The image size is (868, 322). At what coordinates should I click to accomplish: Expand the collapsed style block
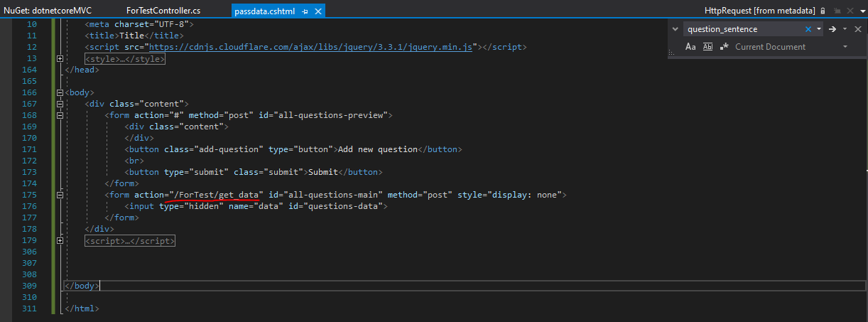click(60, 59)
